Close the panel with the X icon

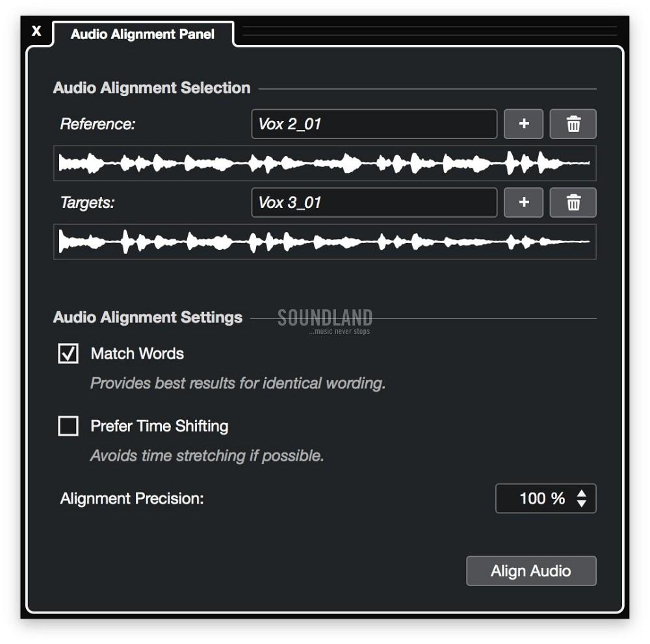[36, 31]
